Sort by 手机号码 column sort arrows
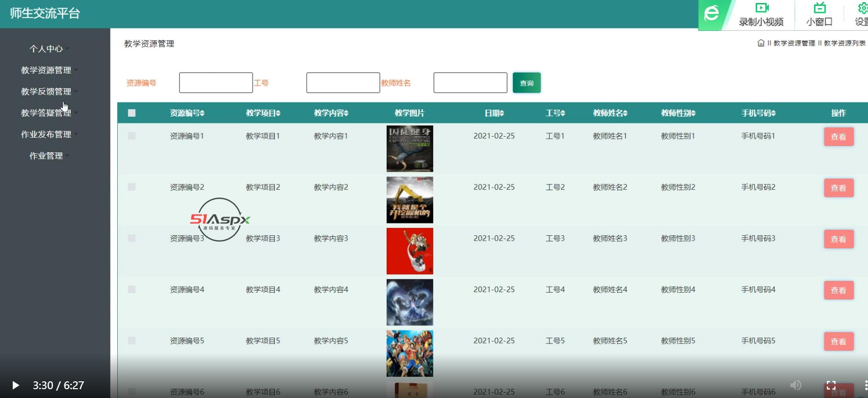This screenshot has width=868, height=398. [773, 113]
